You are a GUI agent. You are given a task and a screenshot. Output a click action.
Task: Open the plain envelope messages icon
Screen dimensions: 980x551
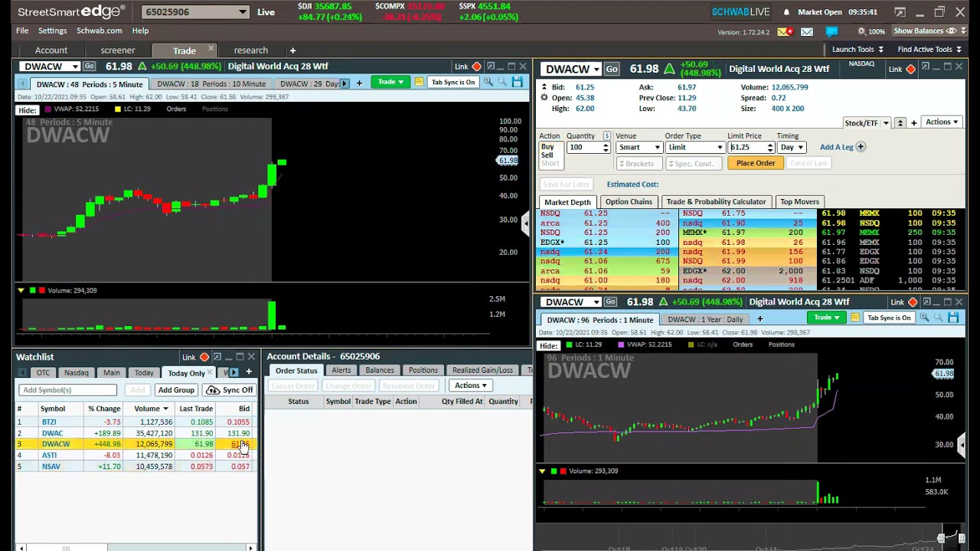(807, 31)
